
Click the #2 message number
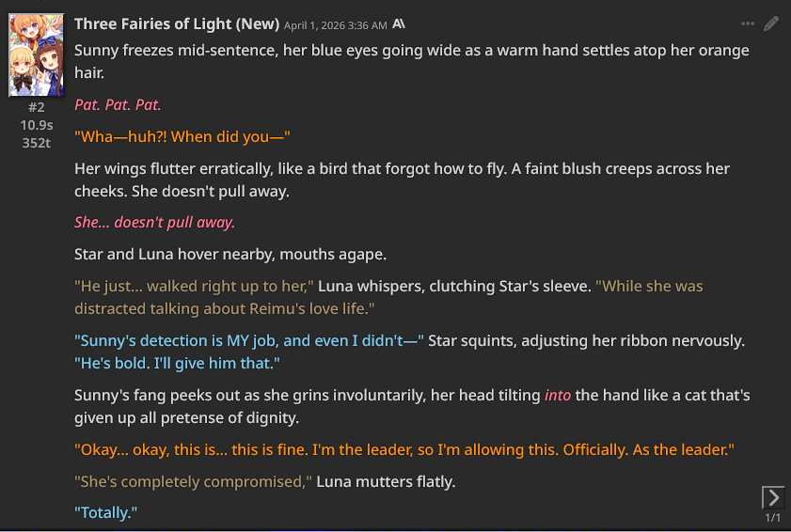pos(36,107)
